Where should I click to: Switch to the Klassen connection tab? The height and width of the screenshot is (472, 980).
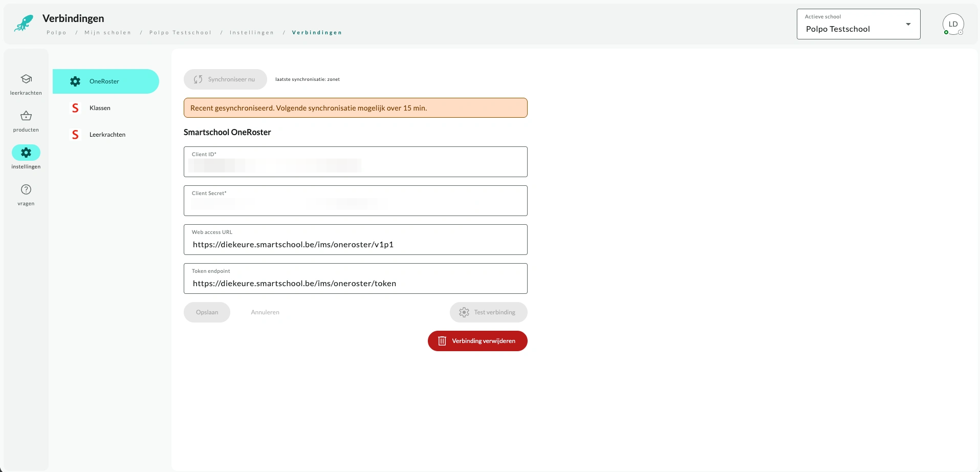106,108
